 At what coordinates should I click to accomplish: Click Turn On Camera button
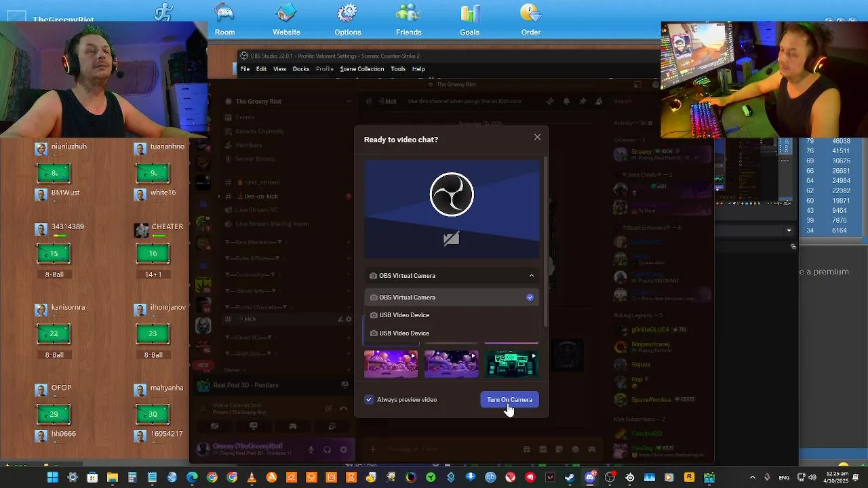[510, 400]
